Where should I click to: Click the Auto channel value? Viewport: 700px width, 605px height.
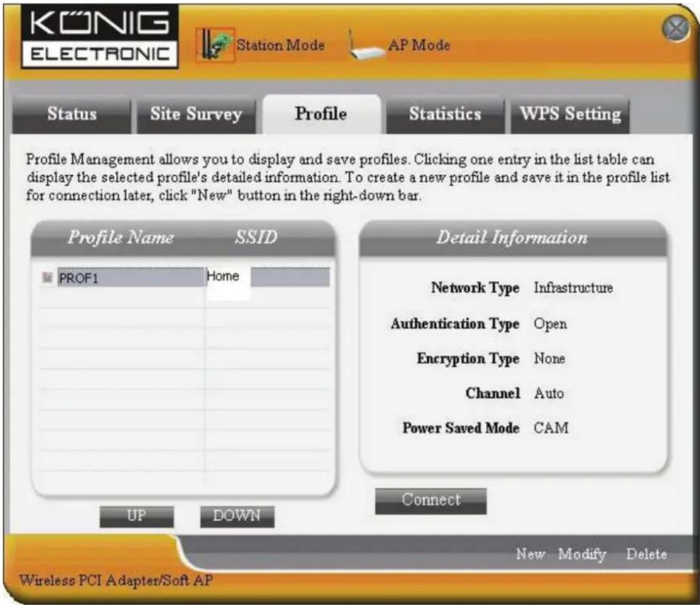pos(549,394)
